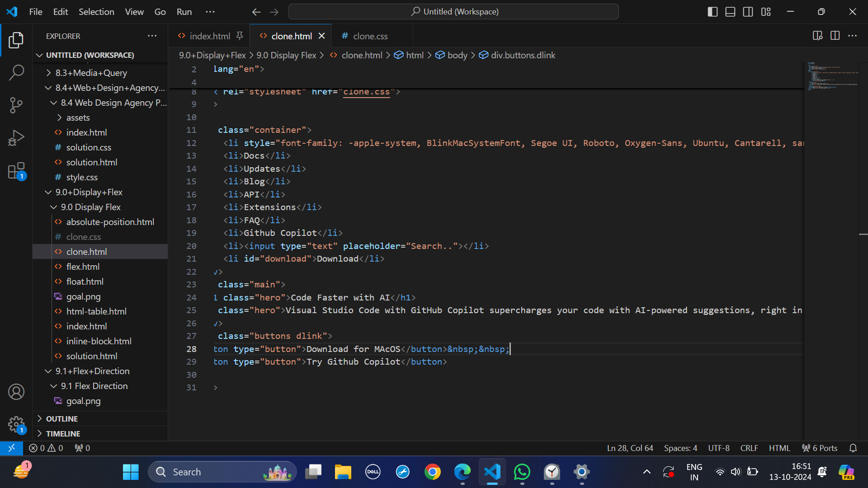Launch Google Chrome from the taskbar
868x488 pixels.
pos(433,471)
